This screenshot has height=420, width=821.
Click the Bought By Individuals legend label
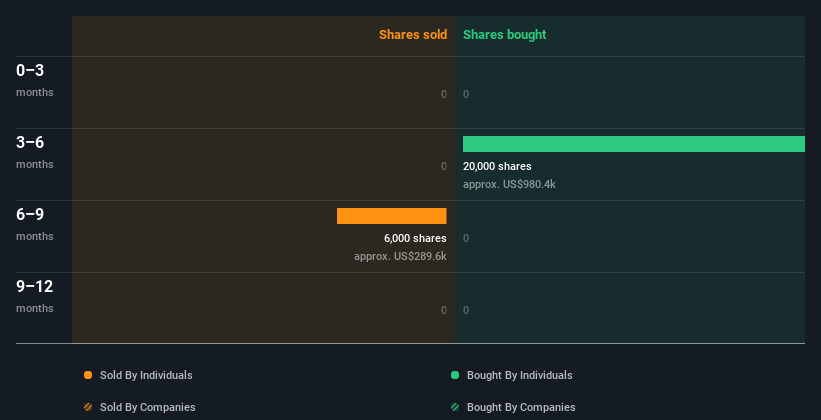point(519,375)
